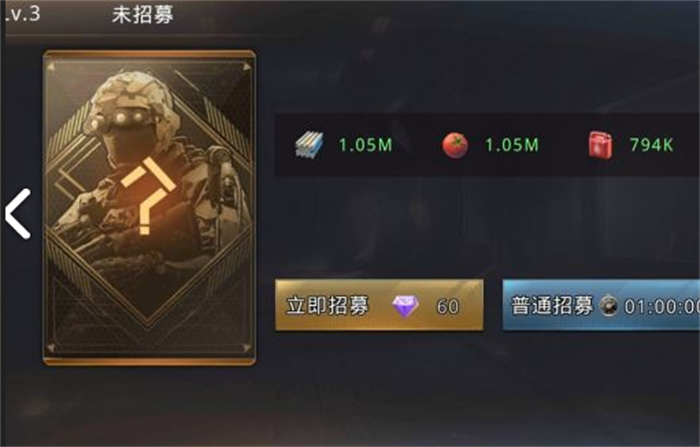Tap the 01:00:00 recruit timer
Screen dimensions: 700x447
[662, 307]
